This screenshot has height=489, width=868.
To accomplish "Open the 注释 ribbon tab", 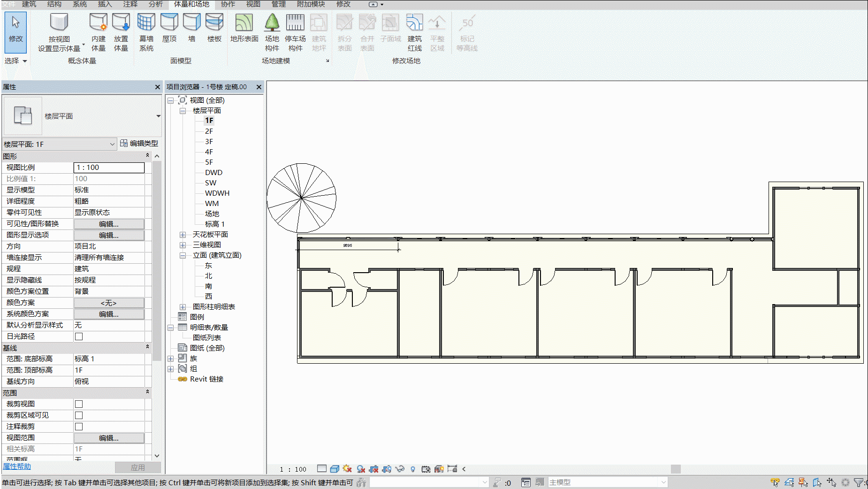I will point(130,4).
